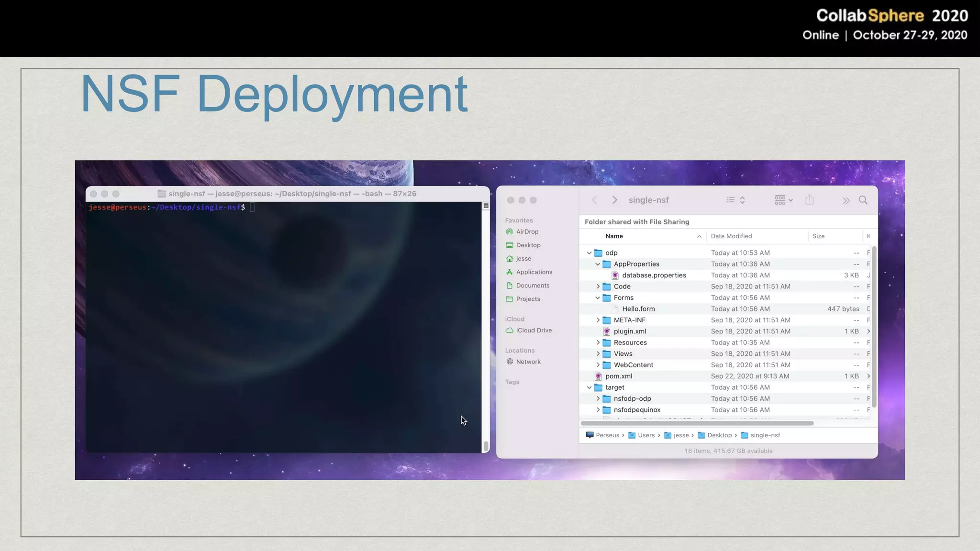The width and height of the screenshot is (980, 551).
Task: Sort by the Name column header
Action: coord(643,236)
